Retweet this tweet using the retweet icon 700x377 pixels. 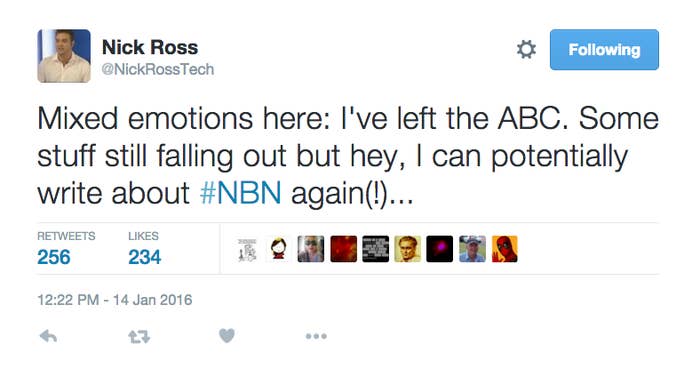pos(139,336)
